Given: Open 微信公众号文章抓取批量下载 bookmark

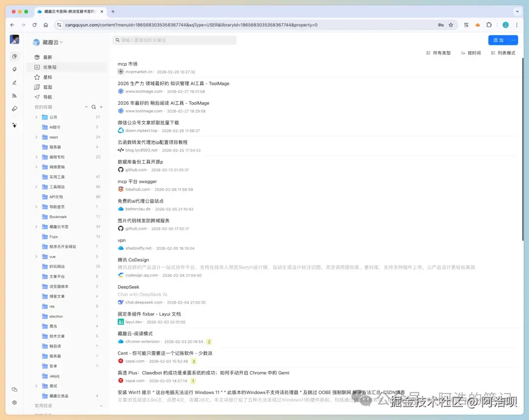Looking at the screenshot, I should coord(148,123).
